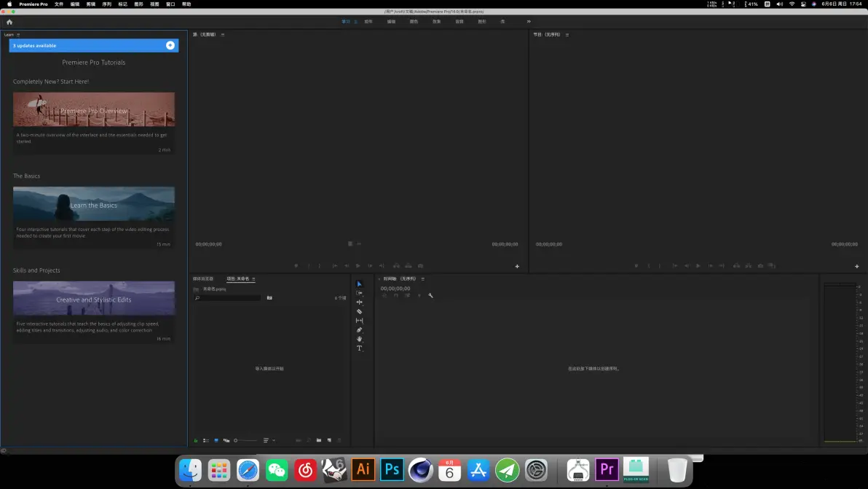Expand workspace overflow chevrons

[x=529, y=22]
